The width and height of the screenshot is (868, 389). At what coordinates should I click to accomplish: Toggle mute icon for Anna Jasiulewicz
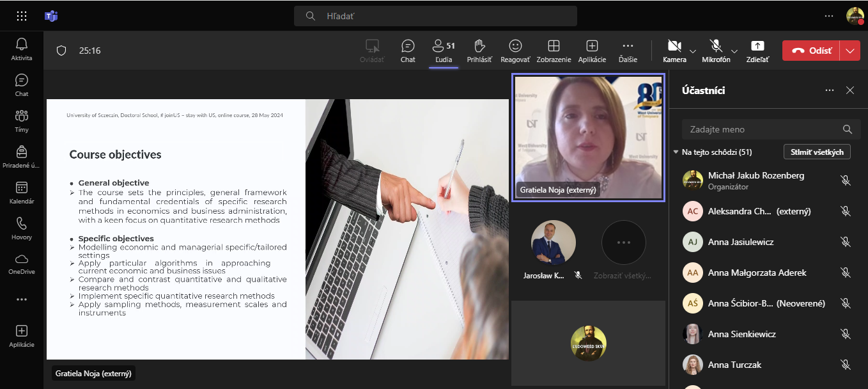[846, 242]
